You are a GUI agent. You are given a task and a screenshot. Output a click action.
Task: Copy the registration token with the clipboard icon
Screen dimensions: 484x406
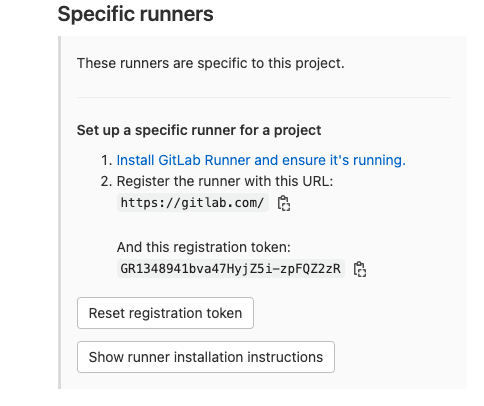(x=360, y=269)
